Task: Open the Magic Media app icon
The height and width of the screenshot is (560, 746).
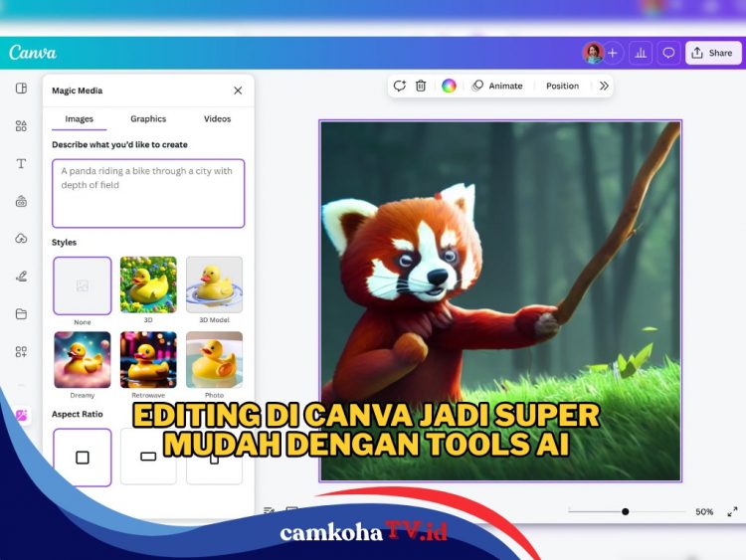Action: (x=22, y=416)
